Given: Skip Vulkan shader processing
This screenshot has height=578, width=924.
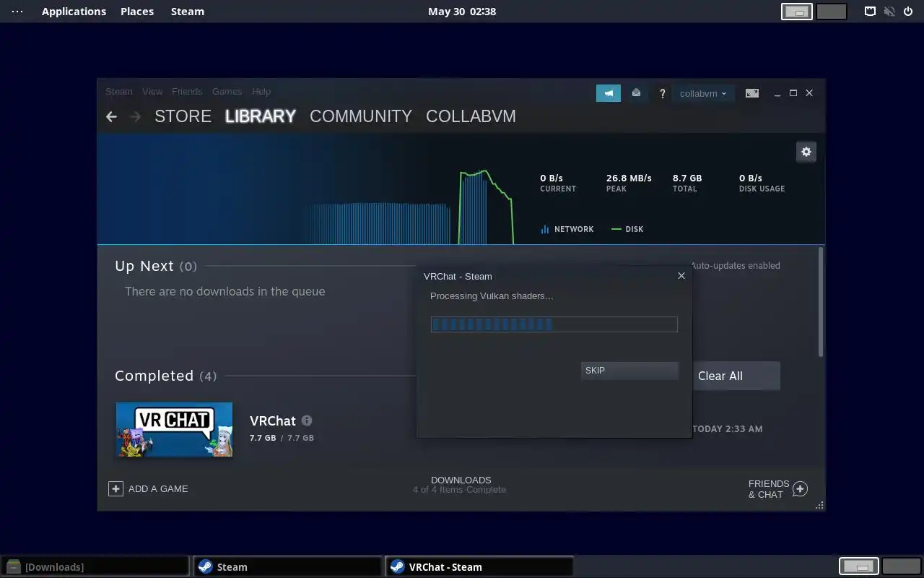Looking at the screenshot, I should pos(629,371).
